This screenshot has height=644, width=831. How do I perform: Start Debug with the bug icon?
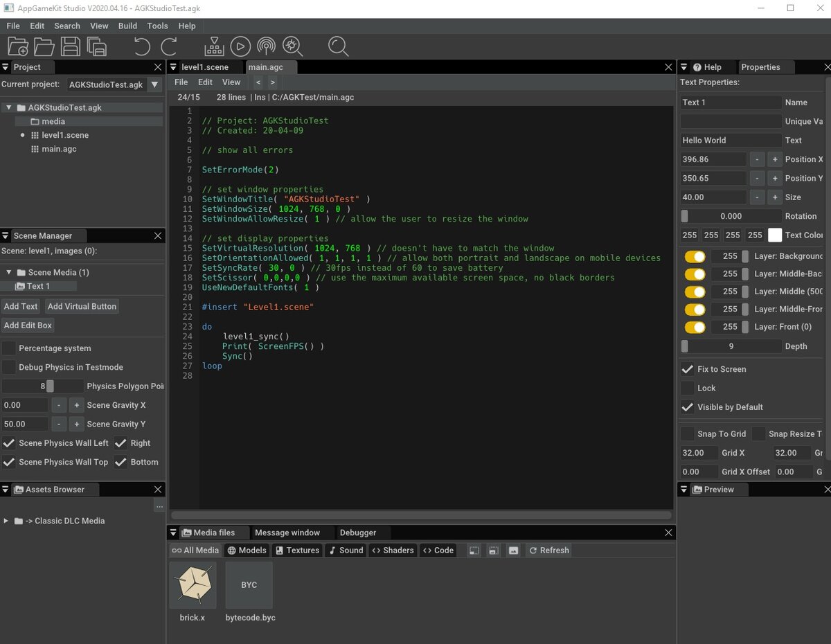(293, 47)
